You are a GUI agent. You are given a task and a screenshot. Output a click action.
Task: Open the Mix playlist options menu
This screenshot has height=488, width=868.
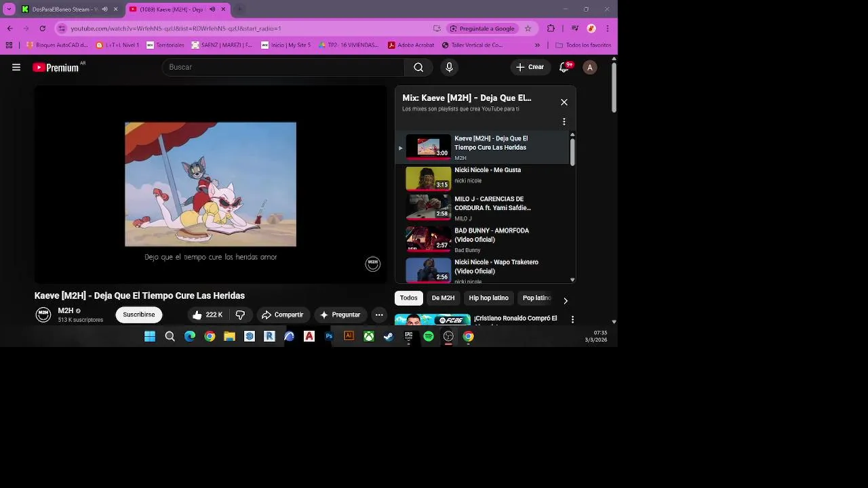pyautogui.click(x=564, y=122)
